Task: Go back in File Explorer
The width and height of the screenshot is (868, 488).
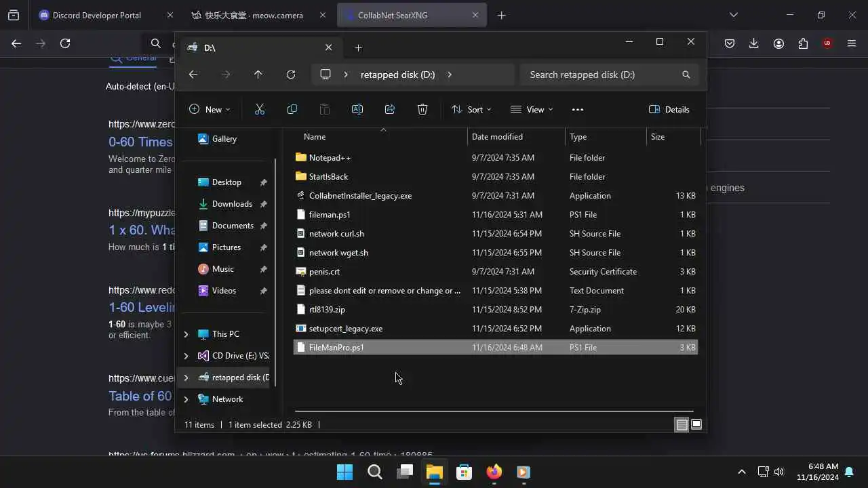Action: click(x=193, y=75)
